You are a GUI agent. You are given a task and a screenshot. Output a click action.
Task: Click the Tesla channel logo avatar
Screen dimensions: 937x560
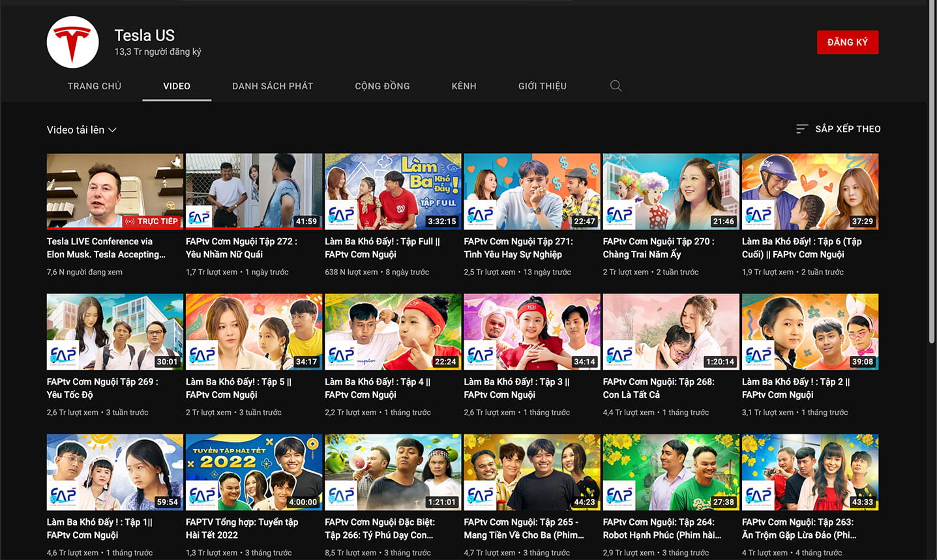click(72, 42)
